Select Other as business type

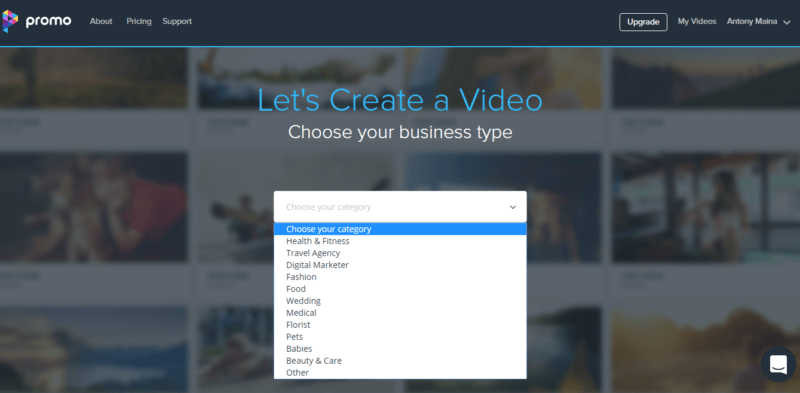[400, 373]
